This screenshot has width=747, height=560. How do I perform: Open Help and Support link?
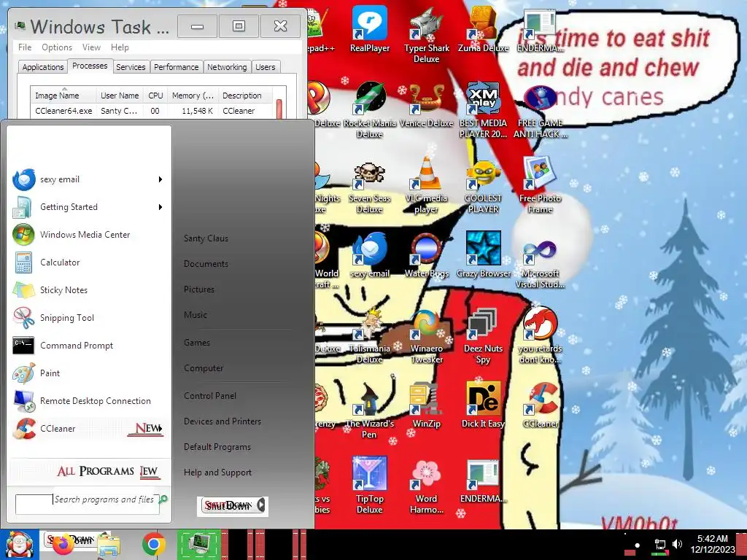click(217, 472)
